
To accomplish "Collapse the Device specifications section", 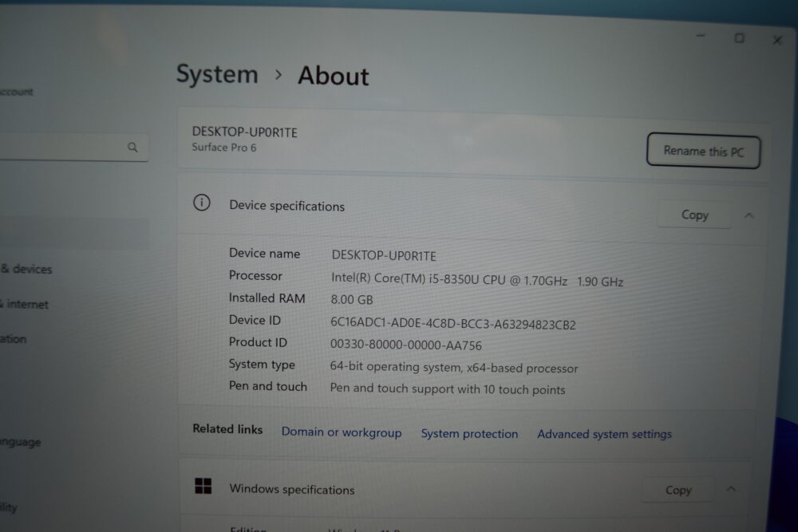I will pyautogui.click(x=749, y=215).
